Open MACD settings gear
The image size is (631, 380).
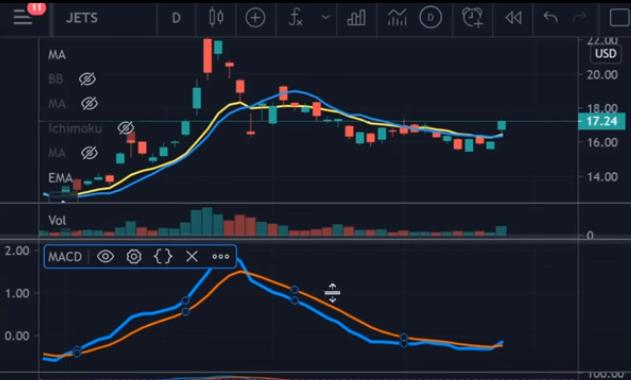click(134, 256)
